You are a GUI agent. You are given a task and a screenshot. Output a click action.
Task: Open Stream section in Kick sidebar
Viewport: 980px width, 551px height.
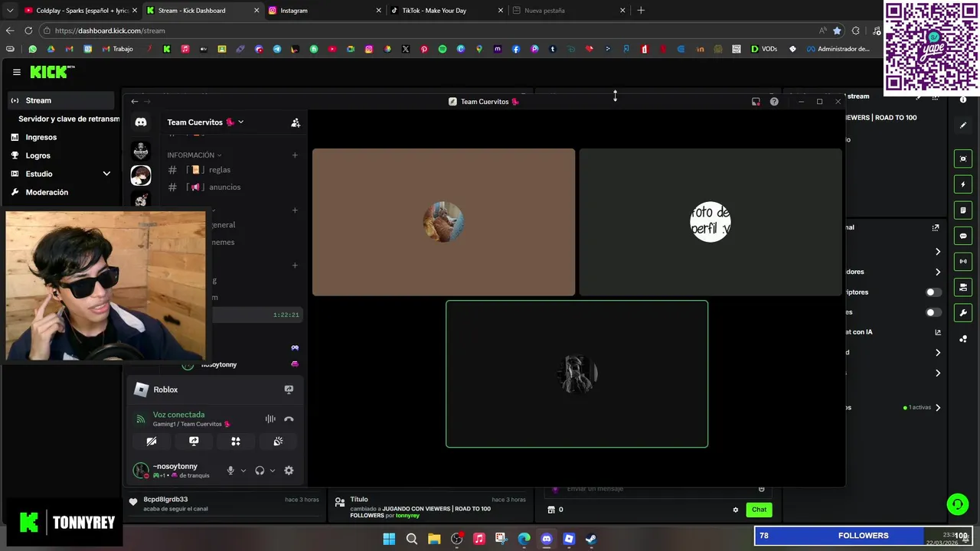pos(60,100)
